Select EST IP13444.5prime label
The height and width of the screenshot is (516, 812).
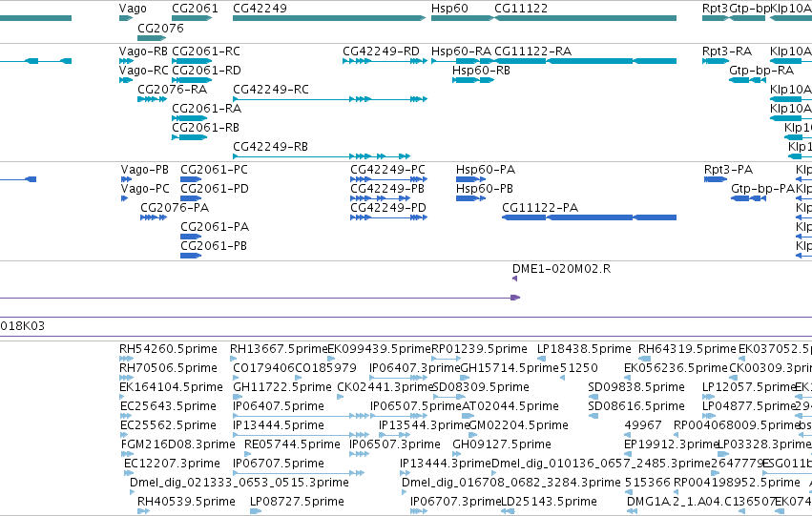click(279, 426)
